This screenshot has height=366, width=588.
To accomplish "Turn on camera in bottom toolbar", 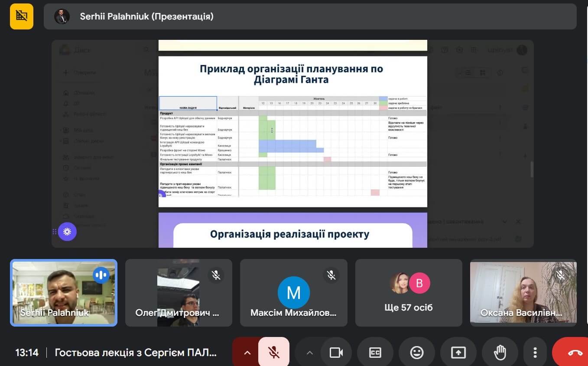I will 336,353.
